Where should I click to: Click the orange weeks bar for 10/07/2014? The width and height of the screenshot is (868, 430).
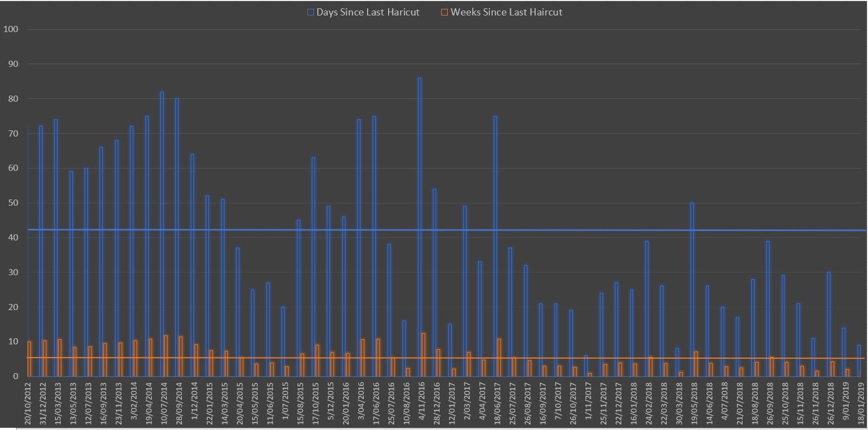[x=166, y=356]
